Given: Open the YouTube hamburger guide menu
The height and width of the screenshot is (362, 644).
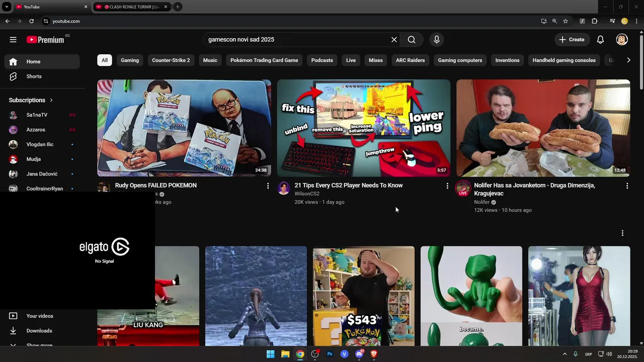Looking at the screenshot, I should click(13, 40).
